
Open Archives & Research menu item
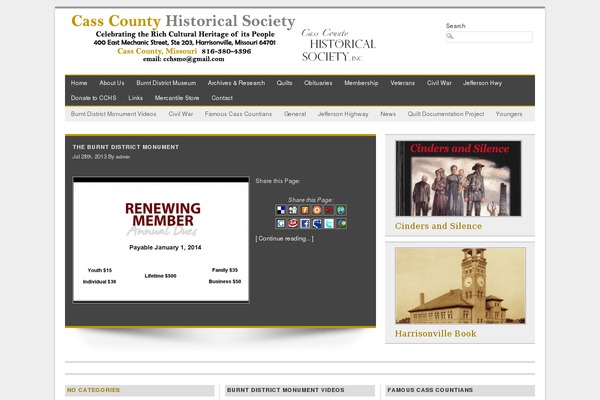click(x=236, y=83)
